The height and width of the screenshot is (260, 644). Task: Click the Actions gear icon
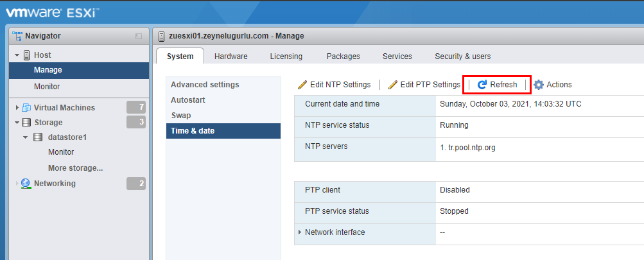click(539, 85)
